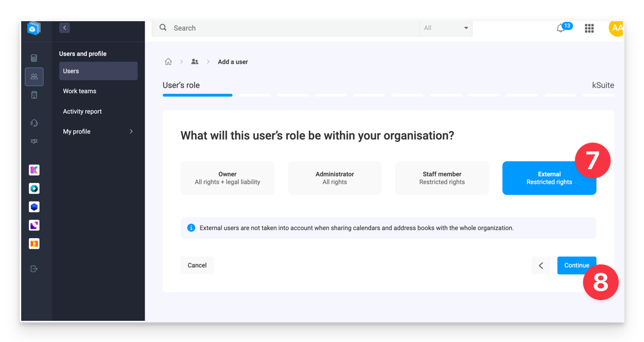The height and width of the screenshot is (342, 644).
Task: Open the Users icon in the left rail
Action: 34,76
